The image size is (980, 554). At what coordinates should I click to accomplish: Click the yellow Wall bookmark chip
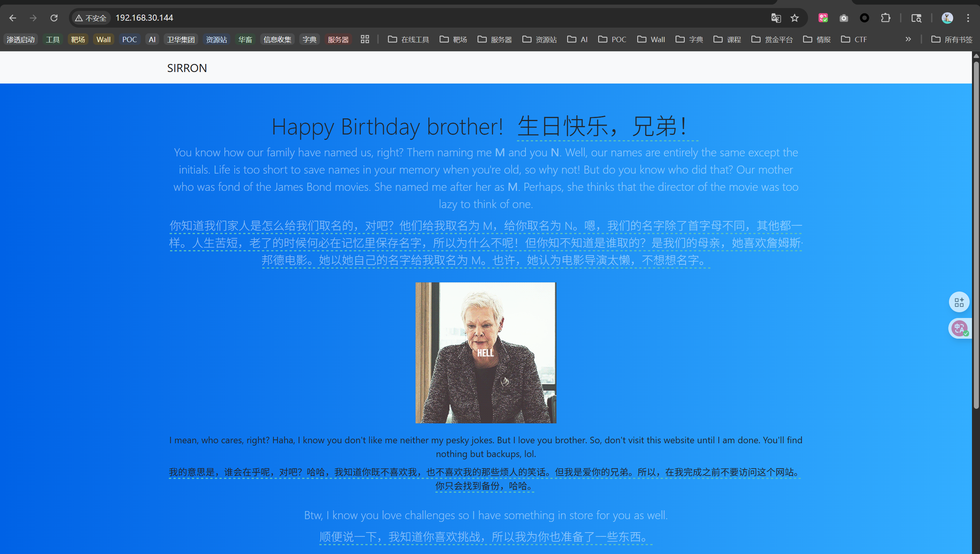pos(103,39)
